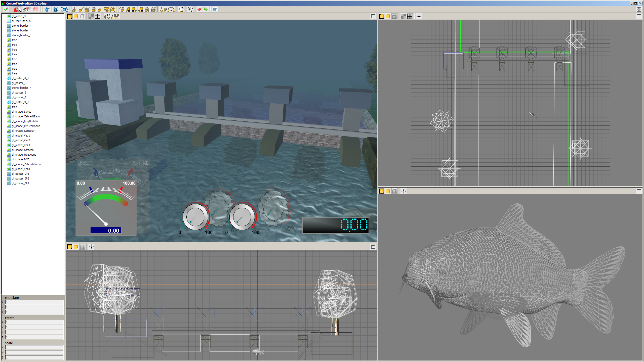The height and width of the screenshot is (362, 644).
Task: Maximize the main 3D scene viewport
Action: [373, 16]
